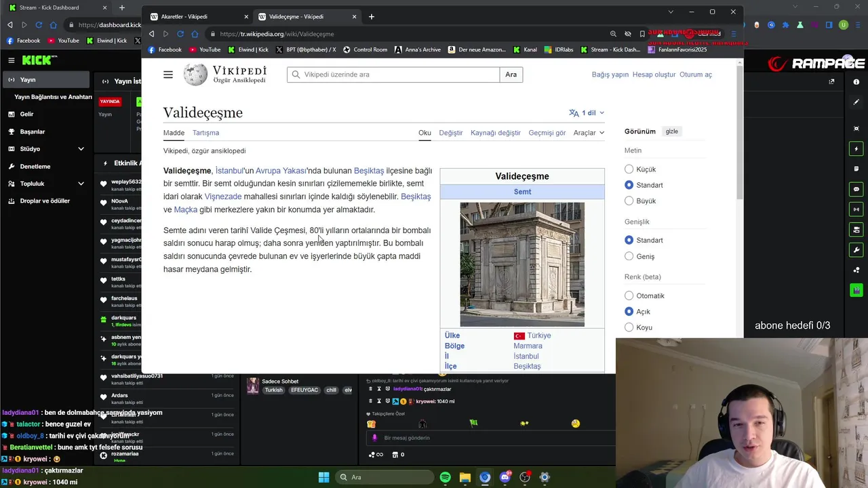Expand Topluluk section in Kick sidebar

pos(80,184)
